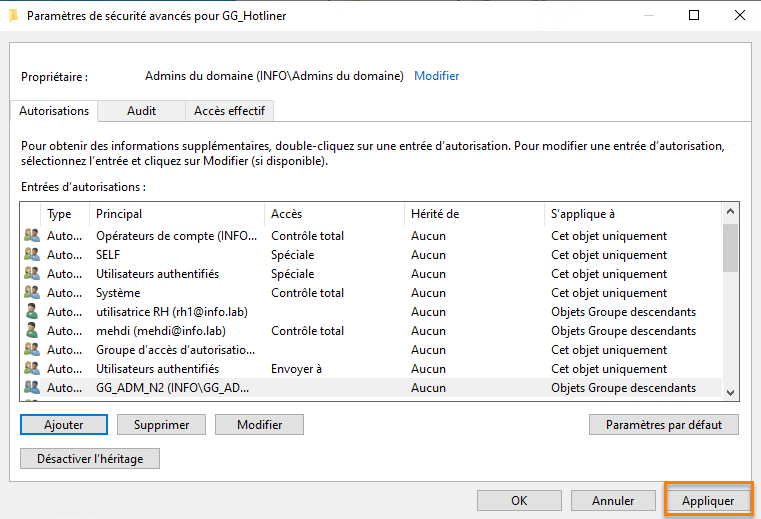The image size is (761, 519).
Task: Click the icon beside Groupe d'accès d'autorisation
Action: pos(32,350)
